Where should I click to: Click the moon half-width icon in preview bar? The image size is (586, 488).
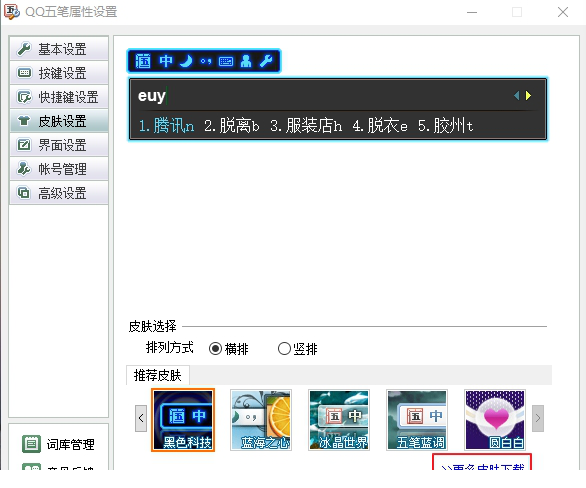(186, 61)
